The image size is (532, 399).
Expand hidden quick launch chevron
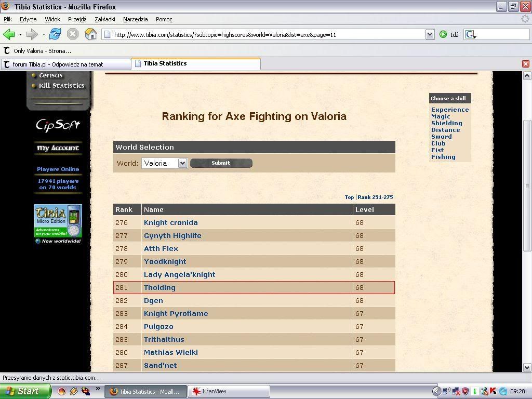point(98,389)
